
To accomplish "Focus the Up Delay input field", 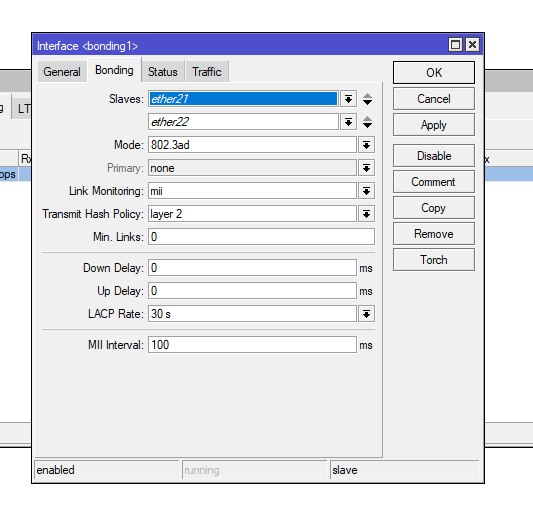I will click(252, 291).
